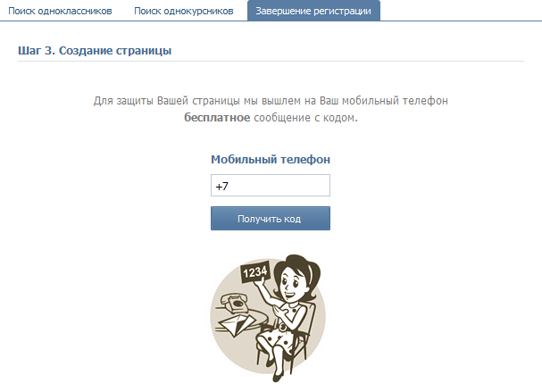Image resolution: width=542 pixels, height=392 pixels.
Task: Switch to Поиск однокурсников tab
Action: (x=184, y=11)
